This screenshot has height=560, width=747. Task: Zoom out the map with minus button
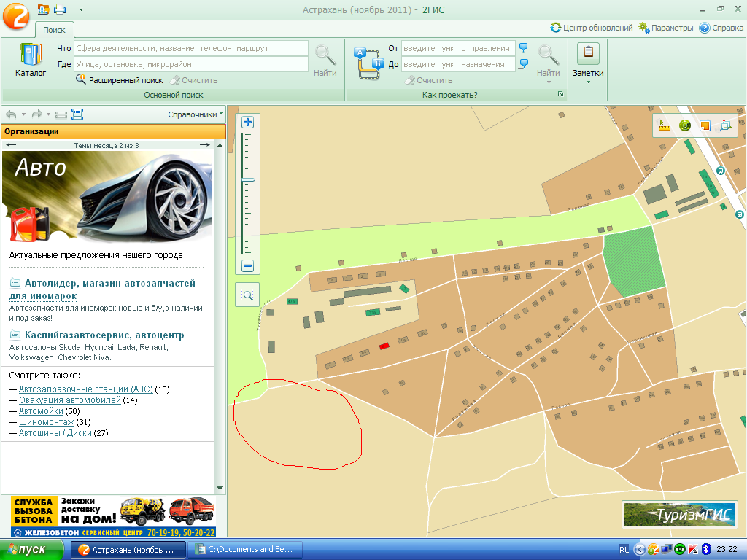247,265
